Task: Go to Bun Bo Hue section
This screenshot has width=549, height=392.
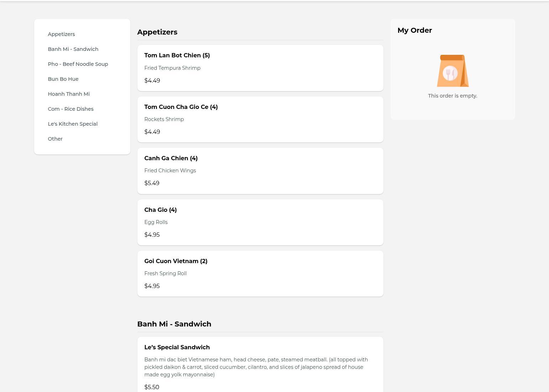Action: click(63, 79)
